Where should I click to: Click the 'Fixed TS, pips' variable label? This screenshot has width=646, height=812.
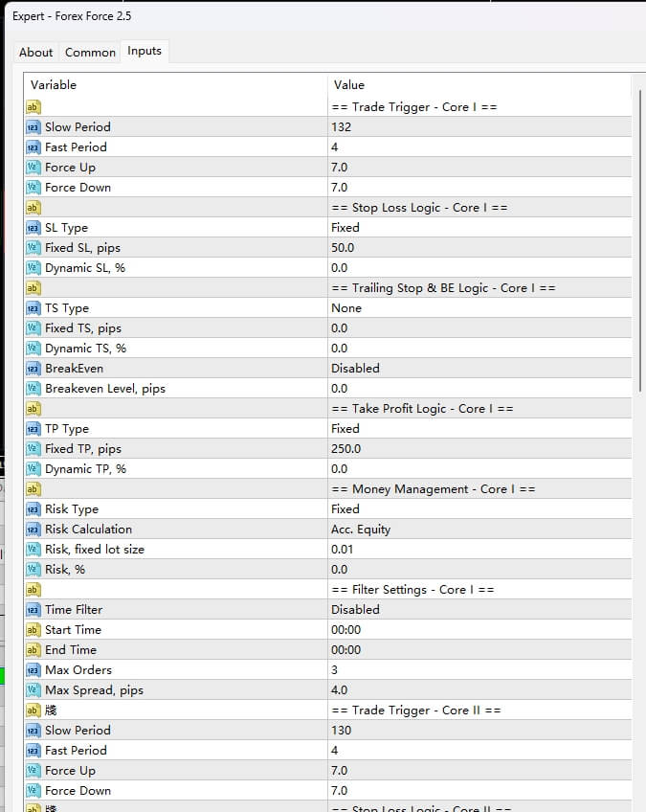click(x=83, y=328)
